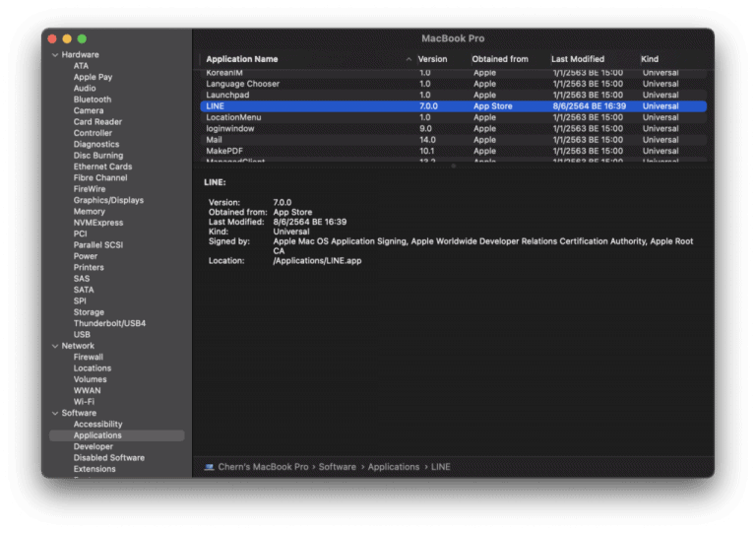Select Graphics/Displays in sidebar

[108, 200]
